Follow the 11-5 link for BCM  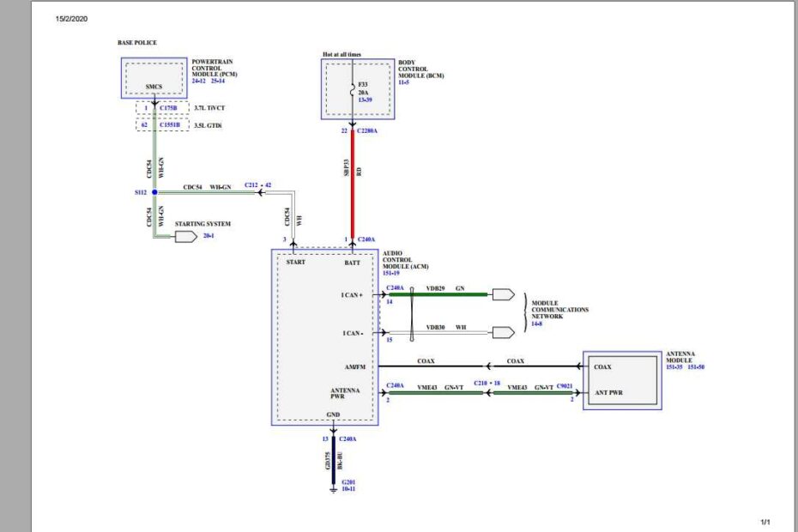coord(402,82)
